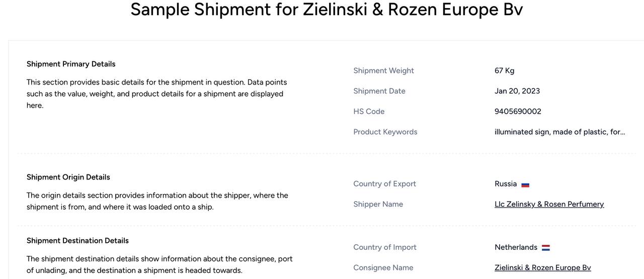Viewport: 644px width, 279px height.
Task: Select the Shipment Destination Details heading
Action: point(77,240)
